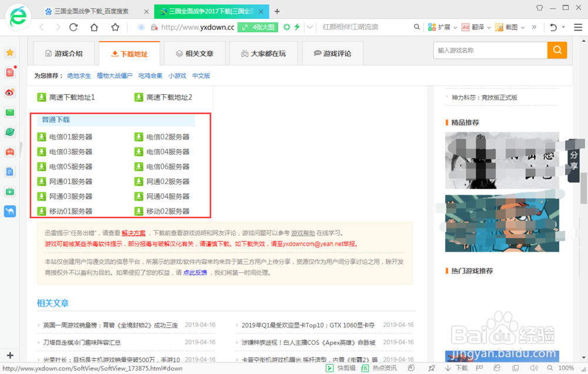Bookmark the page with the star icon

(115, 26)
